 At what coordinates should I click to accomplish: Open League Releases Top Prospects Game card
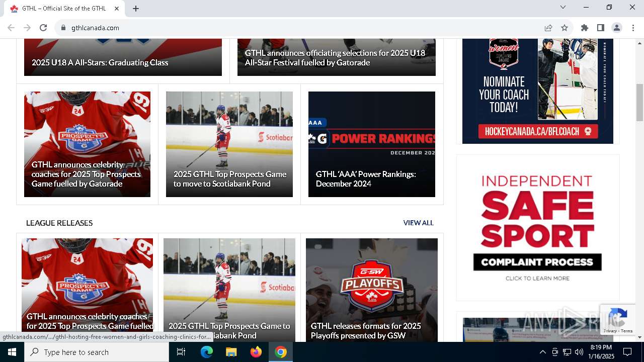tap(229, 290)
